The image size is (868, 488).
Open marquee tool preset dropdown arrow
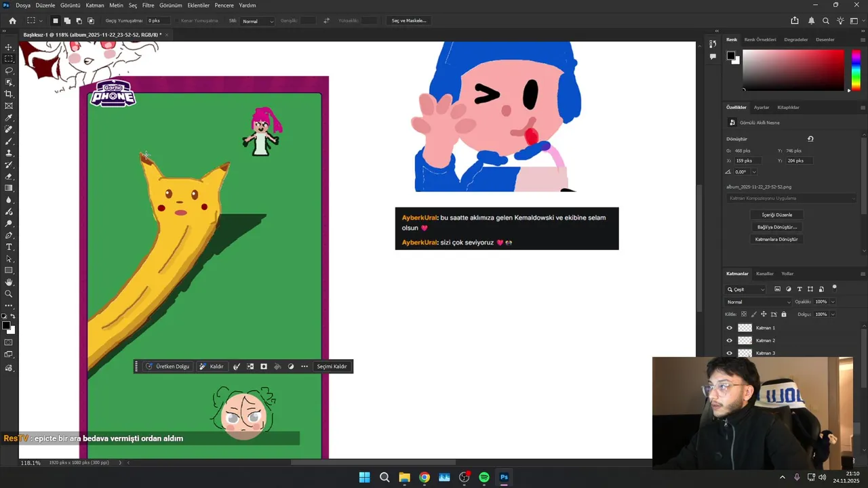(x=41, y=21)
